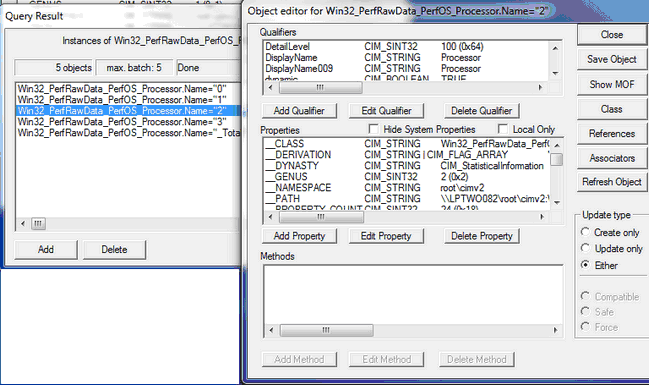Click Delete in Query Result window

[x=114, y=250]
